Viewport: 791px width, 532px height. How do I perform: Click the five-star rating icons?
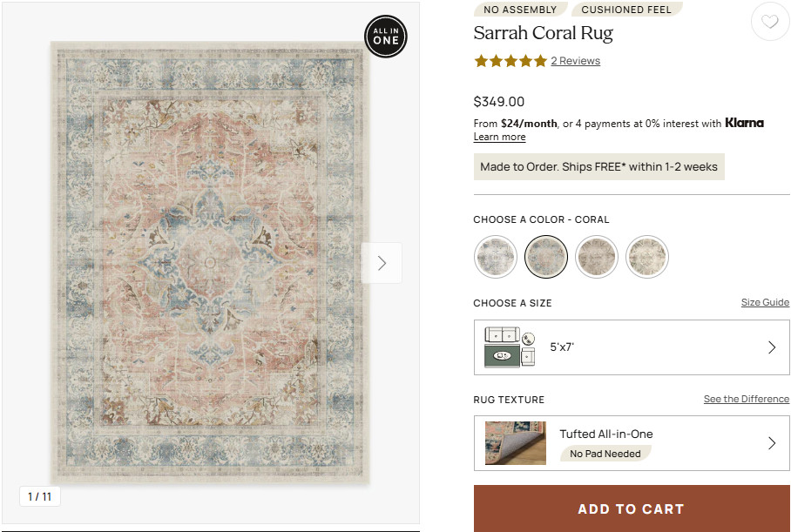[x=510, y=61]
